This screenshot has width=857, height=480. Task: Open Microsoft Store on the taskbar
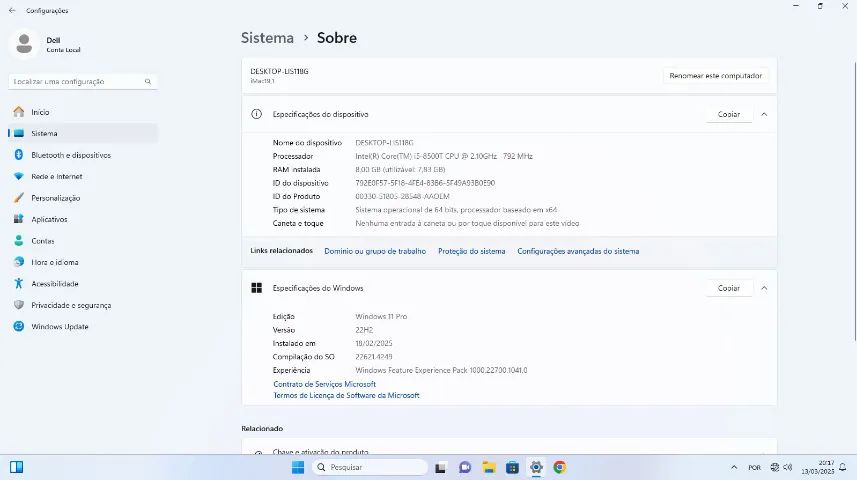coord(512,467)
